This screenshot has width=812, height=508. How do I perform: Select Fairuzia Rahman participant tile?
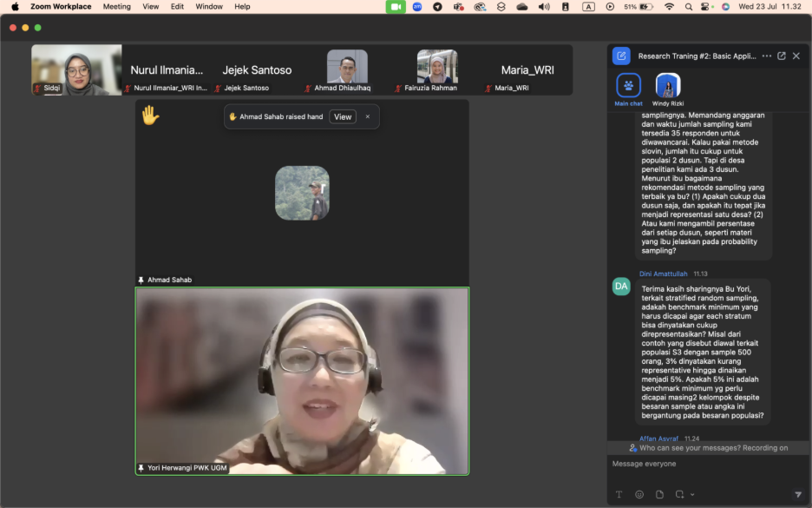point(437,69)
